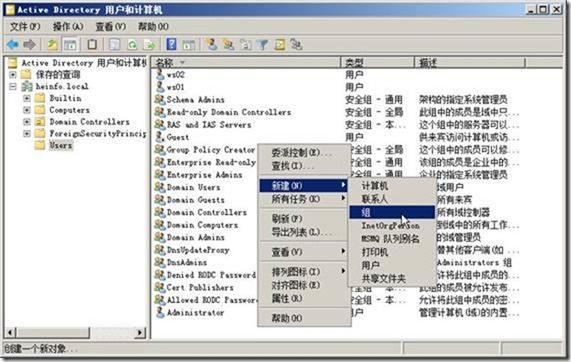Select MSMQ 队列别名 in the submenu
571x362 pixels.
coord(392,239)
